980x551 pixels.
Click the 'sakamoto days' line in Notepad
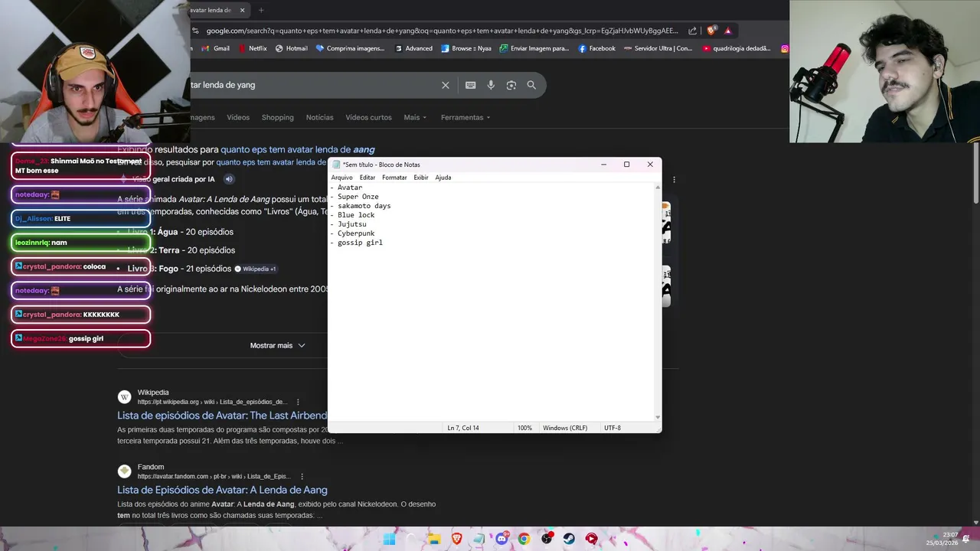click(x=364, y=206)
